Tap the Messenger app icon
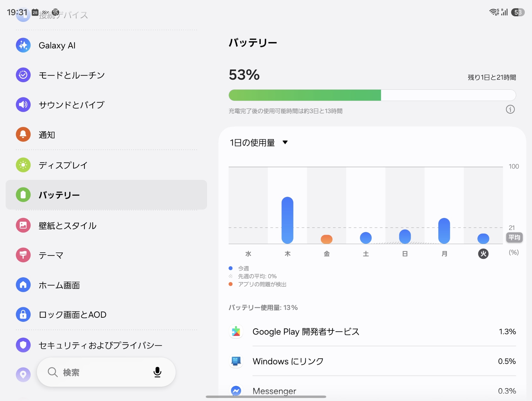Image resolution: width=532 pixels, height=401 pixels. [x=236, y=391]
